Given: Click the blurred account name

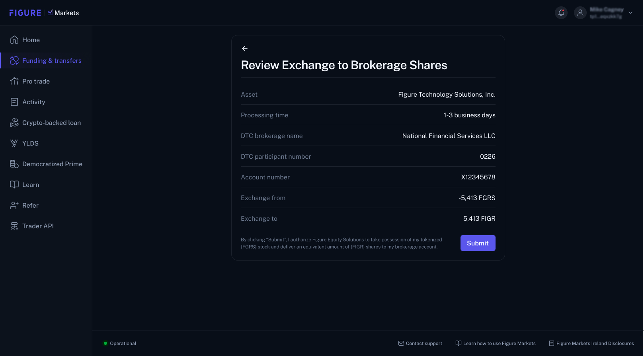Looking at the screenshot, I should (607, 10).
